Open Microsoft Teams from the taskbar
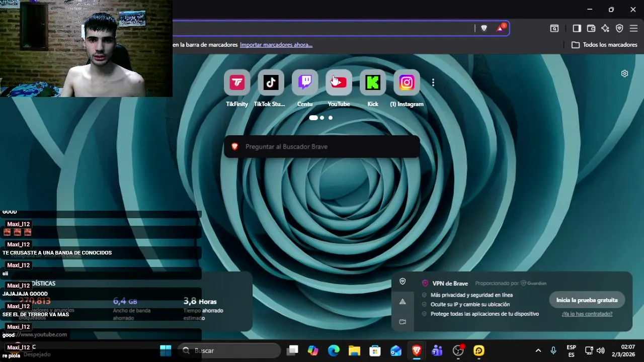Image resolution: width=644 pixels, height=362 pixels. [437, 350]
